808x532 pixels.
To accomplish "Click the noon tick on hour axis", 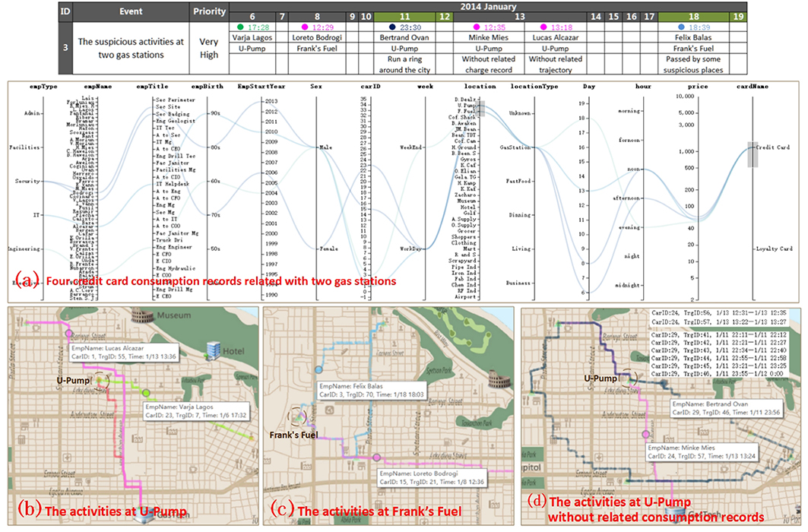I will pyautogui.click(x=633, y=169).
